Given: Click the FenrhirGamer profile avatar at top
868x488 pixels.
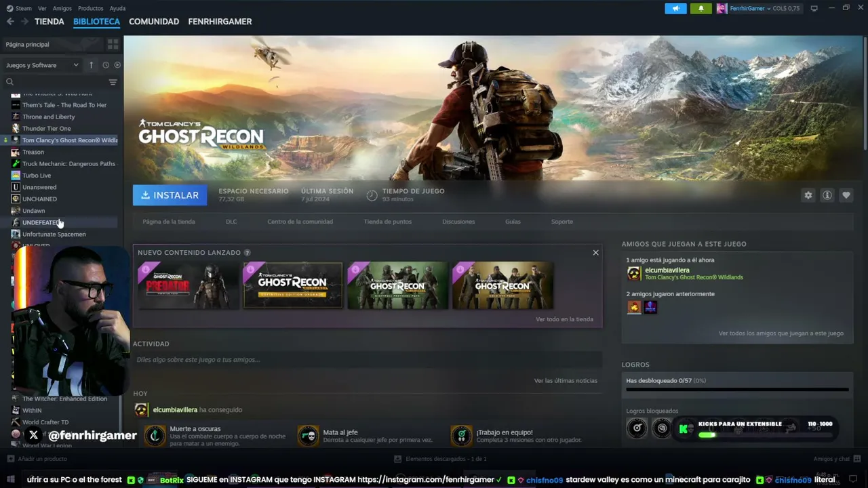Looking at the screenshot, I should coord(722,8).
